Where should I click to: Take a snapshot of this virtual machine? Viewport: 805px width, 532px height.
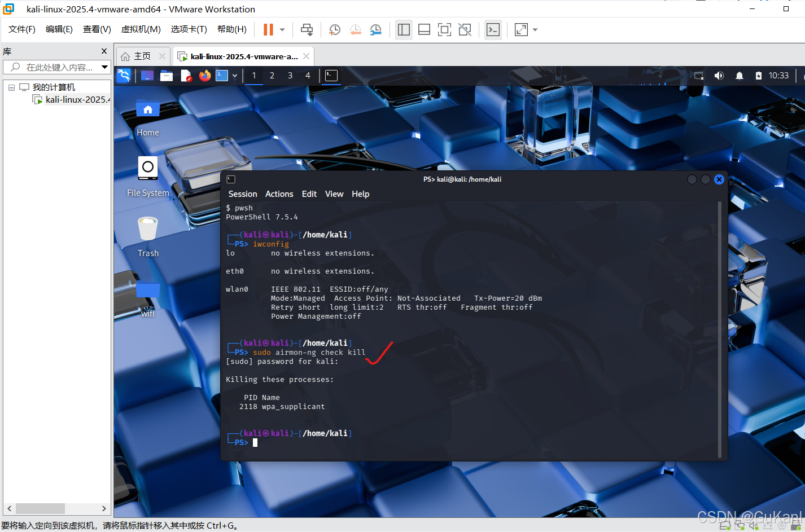[x=335, y=29]
